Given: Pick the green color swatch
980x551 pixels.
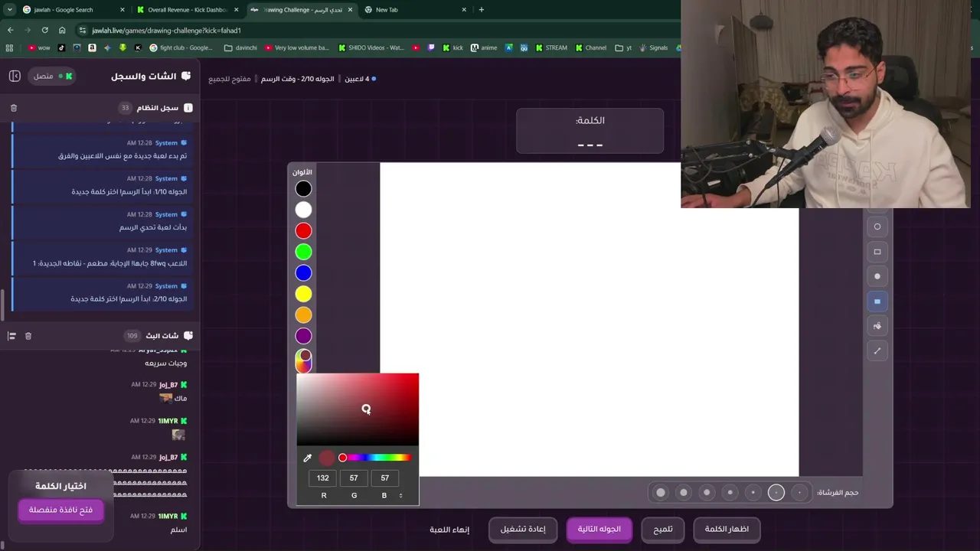Looking at the screenshot, I should tap(304, 252).
